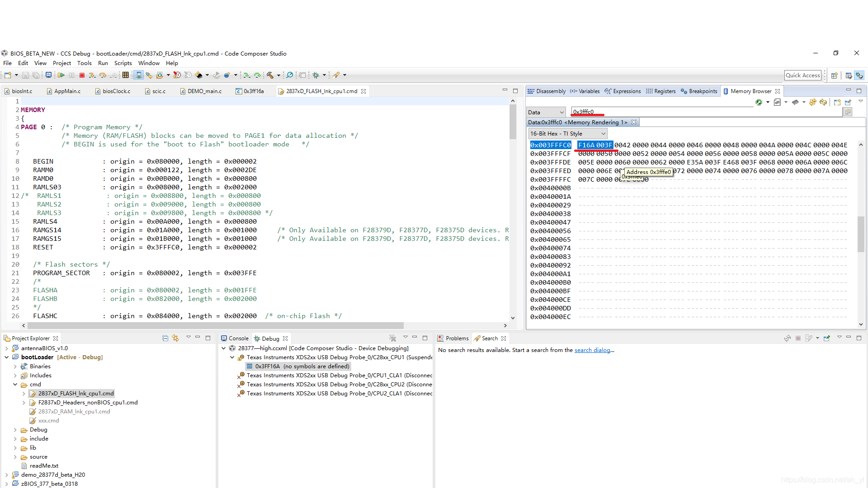Toggle Link with Editor in Project Explorer

pyautogui.click(x=175, y=338)
